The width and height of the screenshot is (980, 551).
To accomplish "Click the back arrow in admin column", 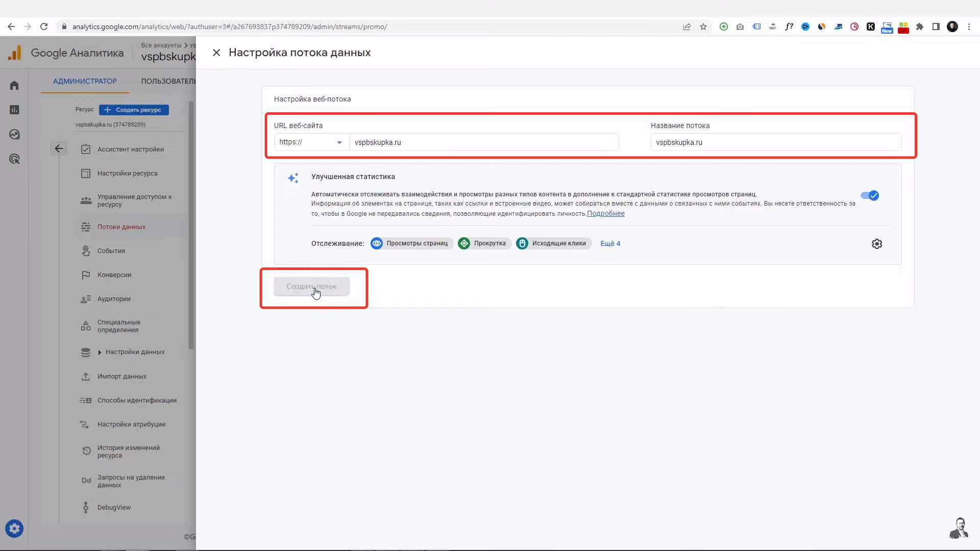I will (x=59, y=148).
